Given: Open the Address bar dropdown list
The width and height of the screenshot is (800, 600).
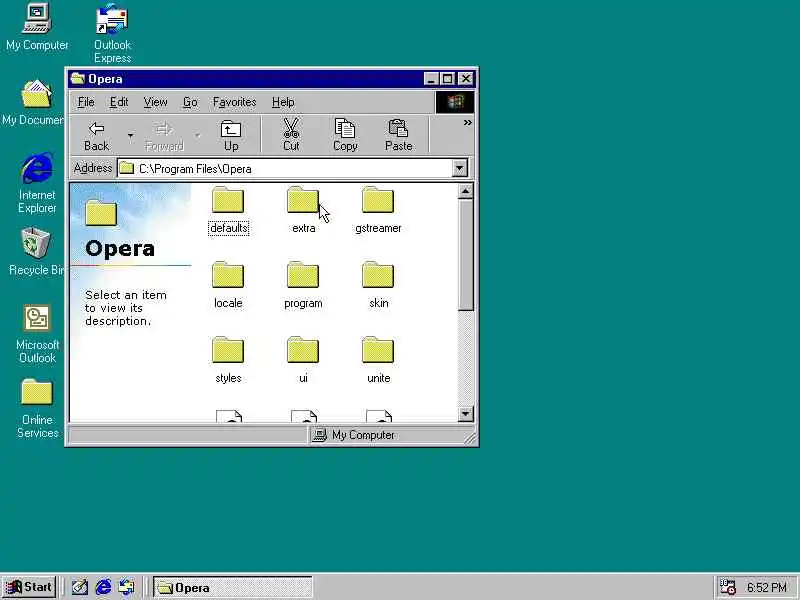Looking at the screenshot, I should pyautogui.click(x=459, y=168).
